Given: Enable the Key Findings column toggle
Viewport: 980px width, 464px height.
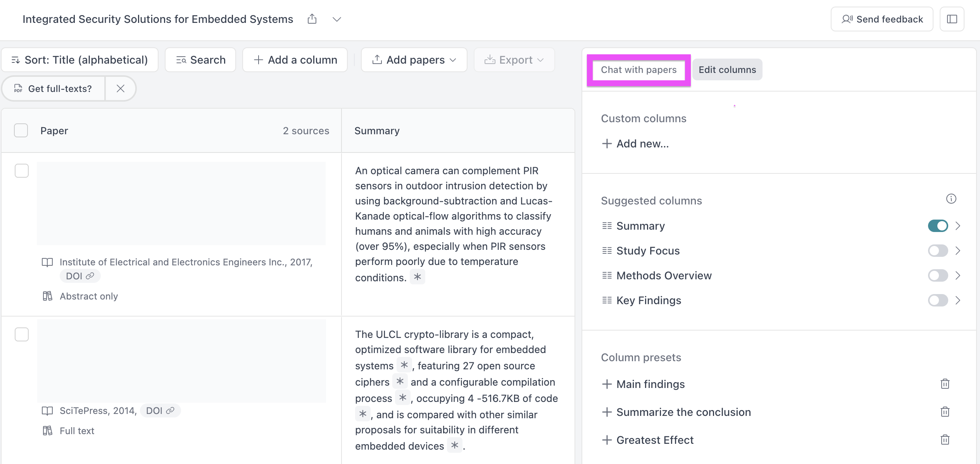Looking at the screenshot, I should click(x=937, y=300).
